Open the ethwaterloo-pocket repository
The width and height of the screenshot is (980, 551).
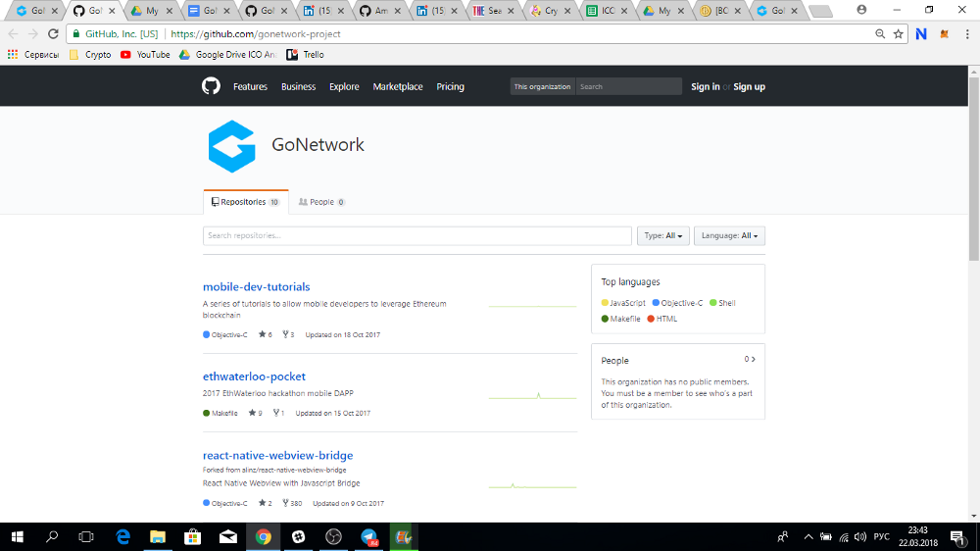[254, 376]
